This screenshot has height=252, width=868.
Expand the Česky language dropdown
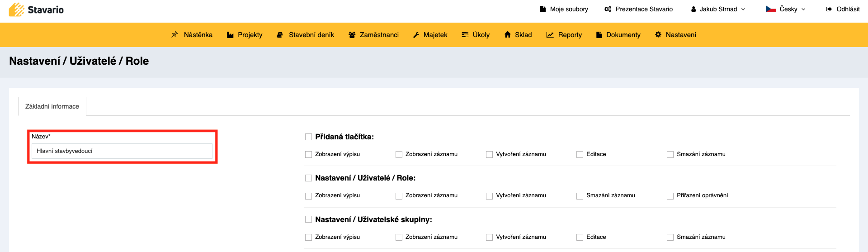point(786,9)
